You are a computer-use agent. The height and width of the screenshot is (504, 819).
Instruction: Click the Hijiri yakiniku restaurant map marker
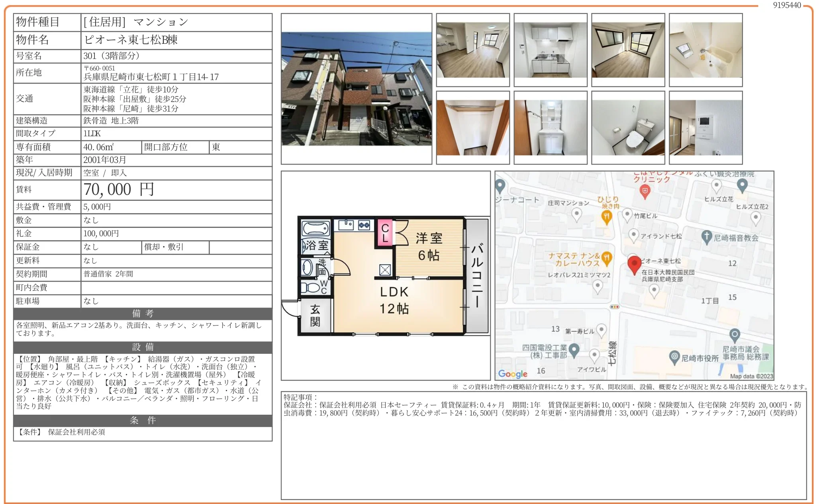pos(606,217)
